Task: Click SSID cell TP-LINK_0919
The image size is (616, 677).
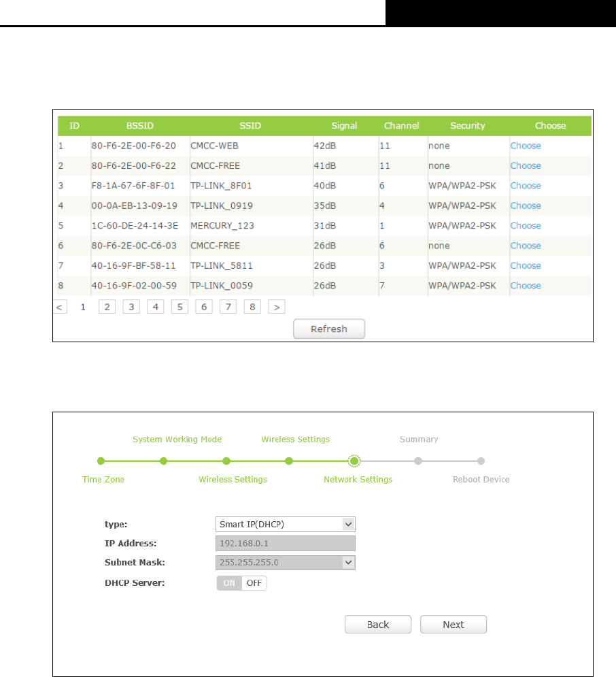Action: [222, 205]
